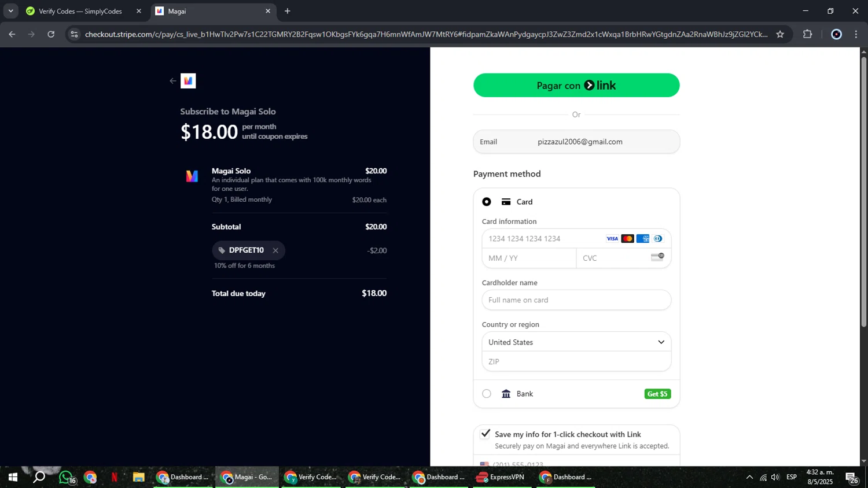Open the Windows notification center

[x=852, y=478]
